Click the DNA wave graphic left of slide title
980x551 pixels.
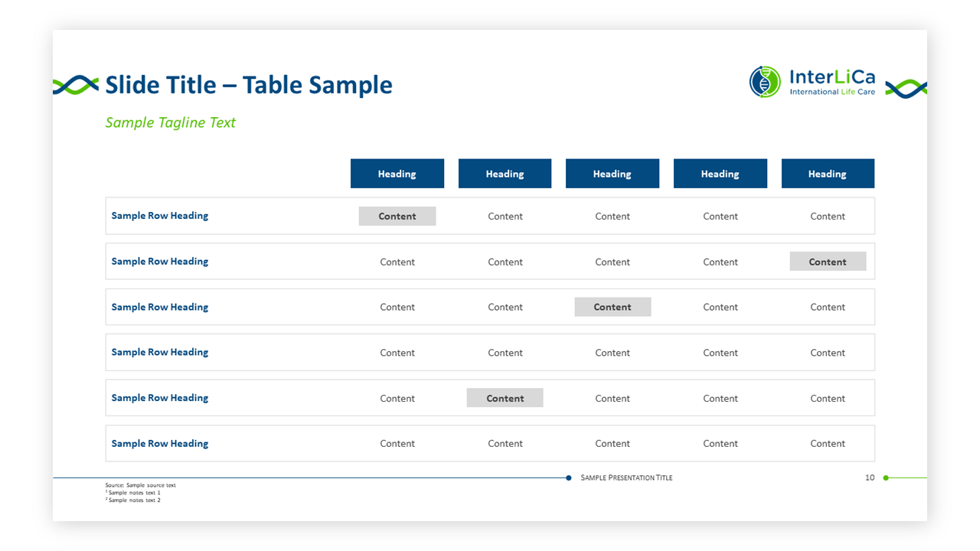click(x=76, y=85)
